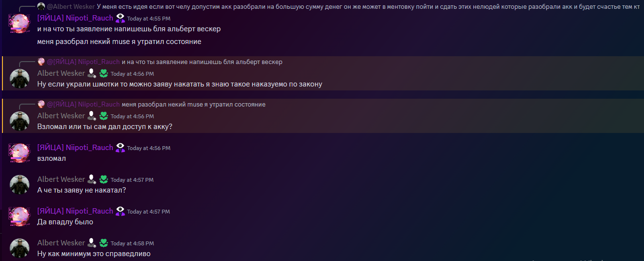Click the green leaf badge on 'А че ты заяву не накатал?' message
The image size is (644, 261).
(104, 179)
